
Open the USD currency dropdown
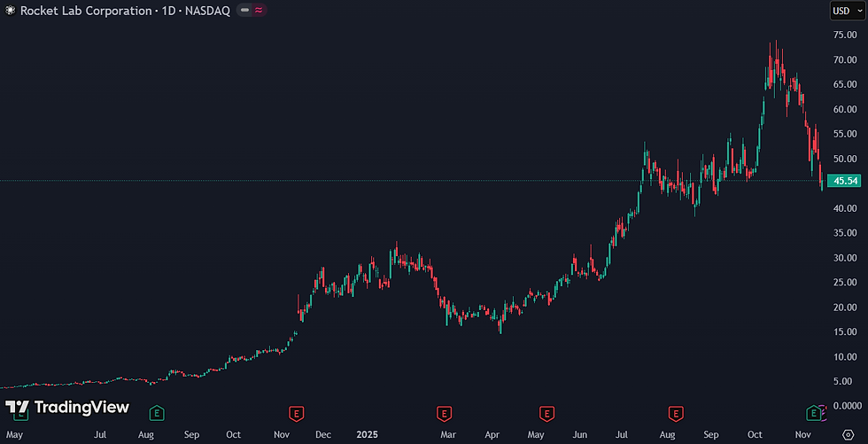pyautogui.click(x=848, y=11)
